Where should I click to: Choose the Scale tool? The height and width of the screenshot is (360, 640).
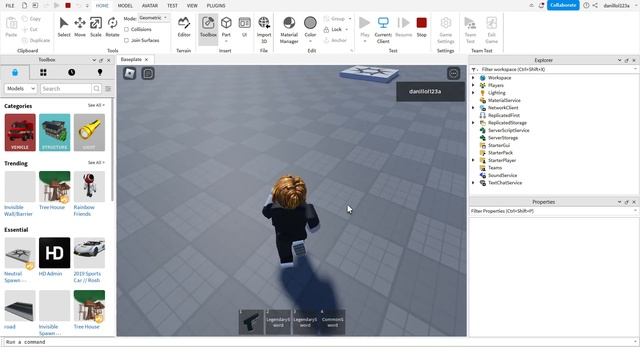(96, 27)
